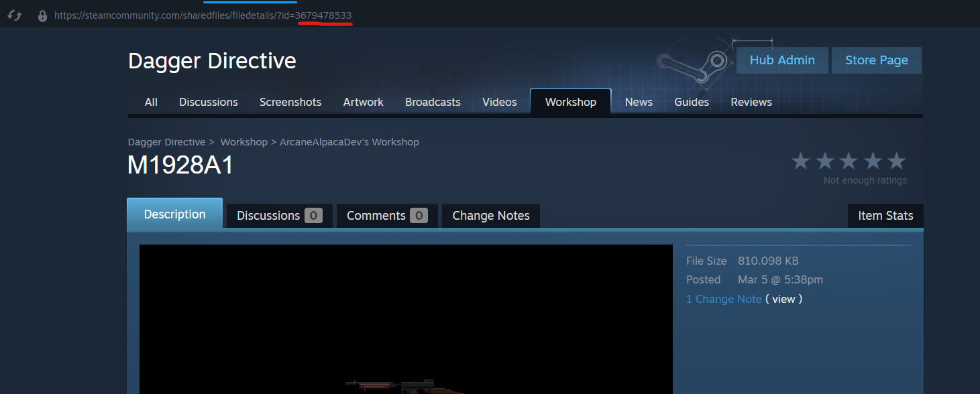
Task: Open the News tab
Action: pyautogui.click(x=639, y=102)
